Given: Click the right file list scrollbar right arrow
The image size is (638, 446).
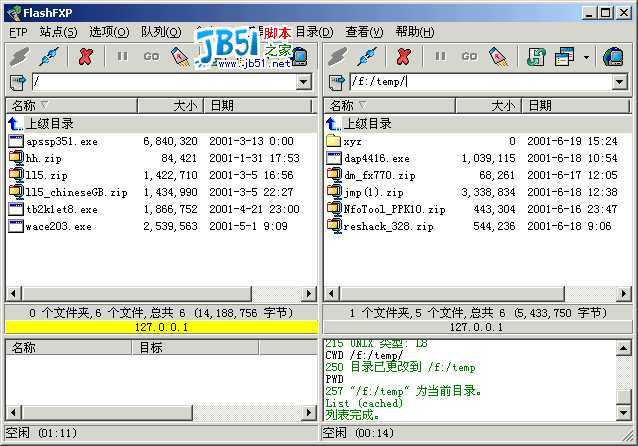Looking at the screenshot, I should pyautogui.click(x=624, y=293).
